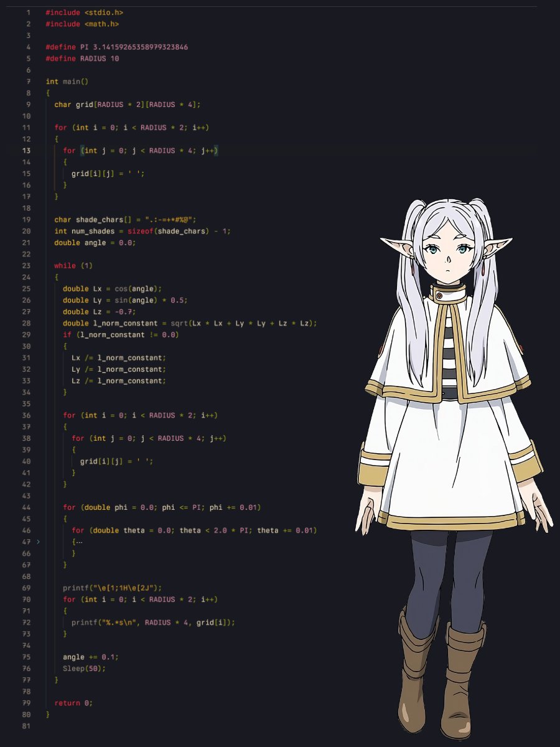Click the "Sleep(50);" call
Screen dimensions: 560x747
click(x=85, y=669)
